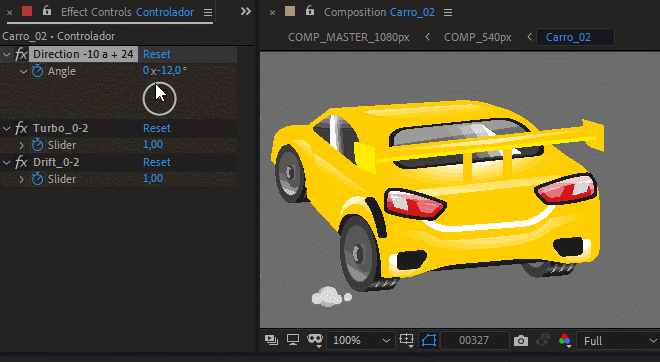Click Always Preview This View icon
Viewport: 660px width, 362px height.
(x=271, y=340)
